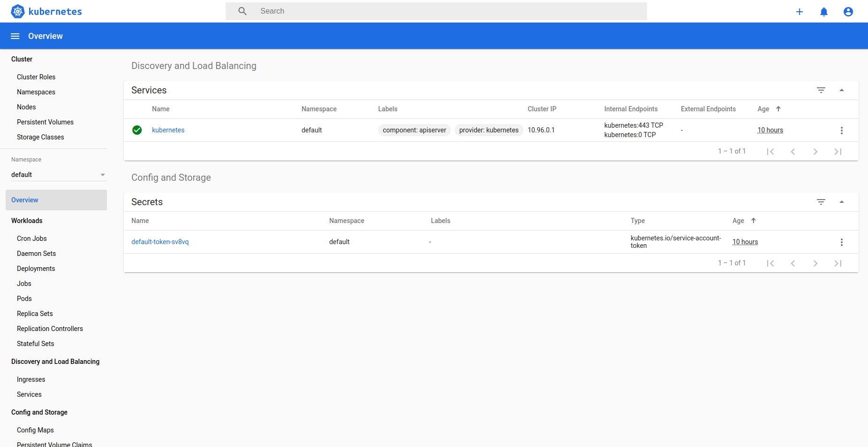This screenshot has width=868, height=447.
Task: Toggle the Age sort arrow in Services table
Action: click(x=778, y=108)
